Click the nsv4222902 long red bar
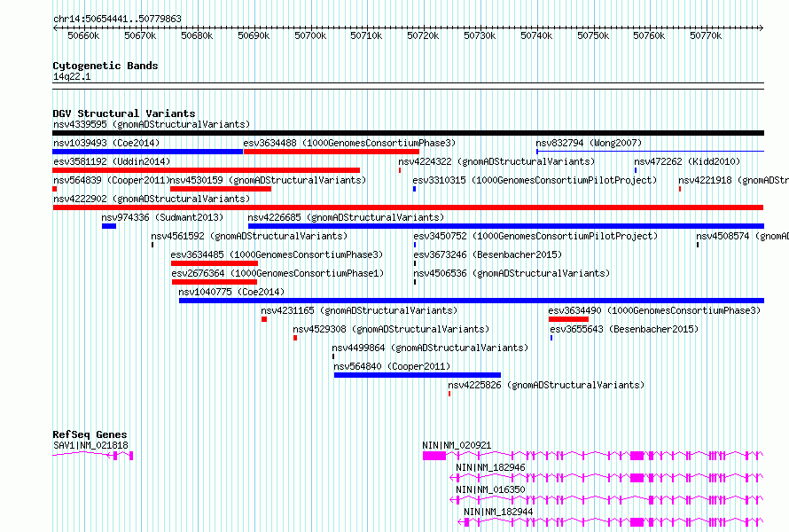789x532 pixels. (x=408, y=207)
